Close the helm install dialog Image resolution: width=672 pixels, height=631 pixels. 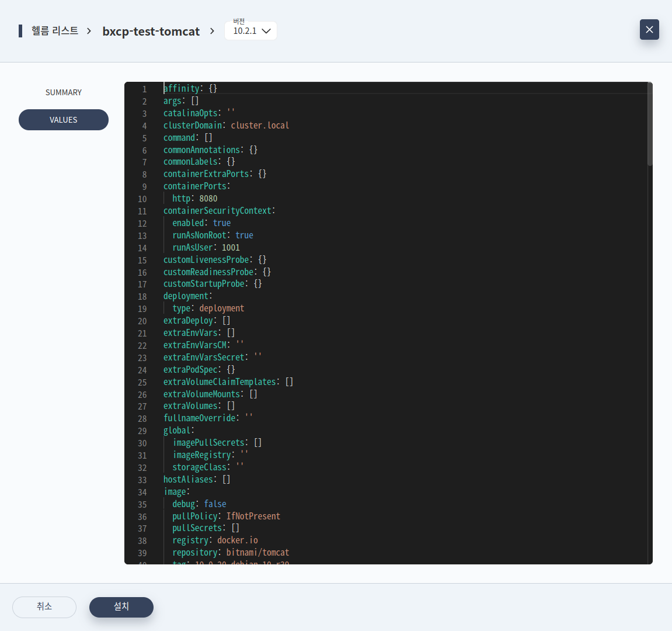[649, 30]
